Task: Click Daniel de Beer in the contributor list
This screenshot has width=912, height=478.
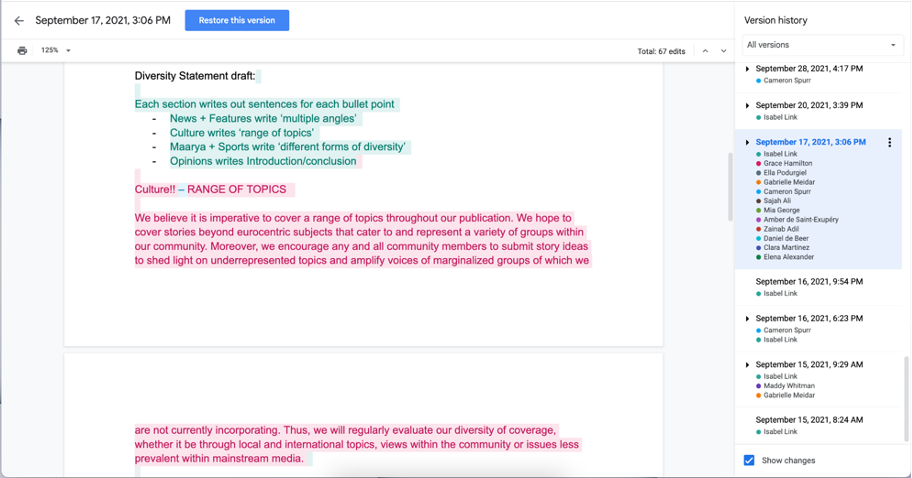Action: (786, 238)
